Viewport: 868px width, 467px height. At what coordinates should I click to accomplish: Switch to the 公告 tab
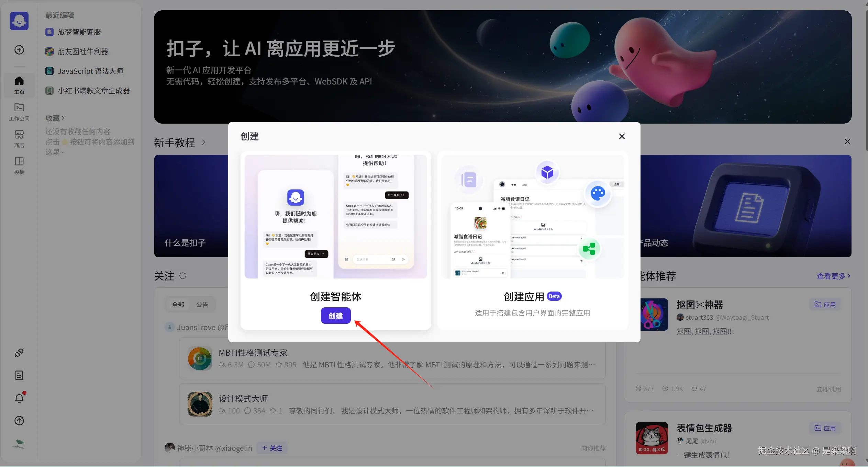coord(202,304)
